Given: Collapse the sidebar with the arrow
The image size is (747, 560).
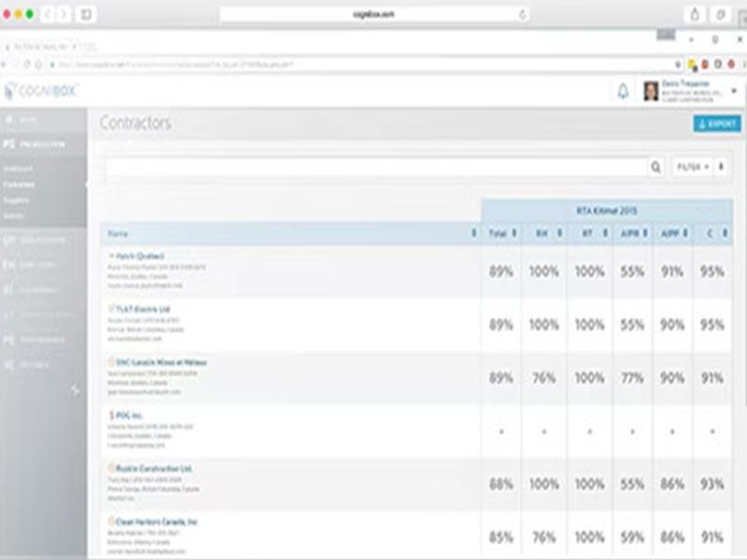Looking at the screenshot, I should [75, 390].
